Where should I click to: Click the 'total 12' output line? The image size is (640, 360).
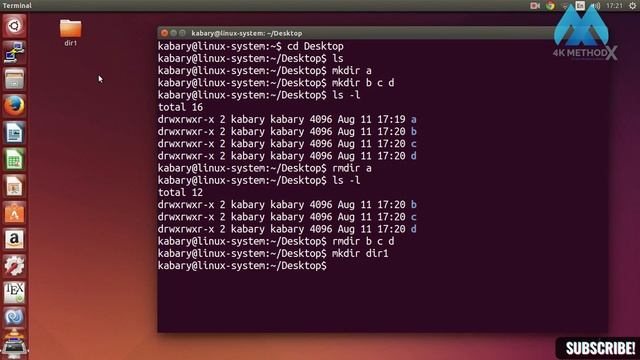coord(180,193)
